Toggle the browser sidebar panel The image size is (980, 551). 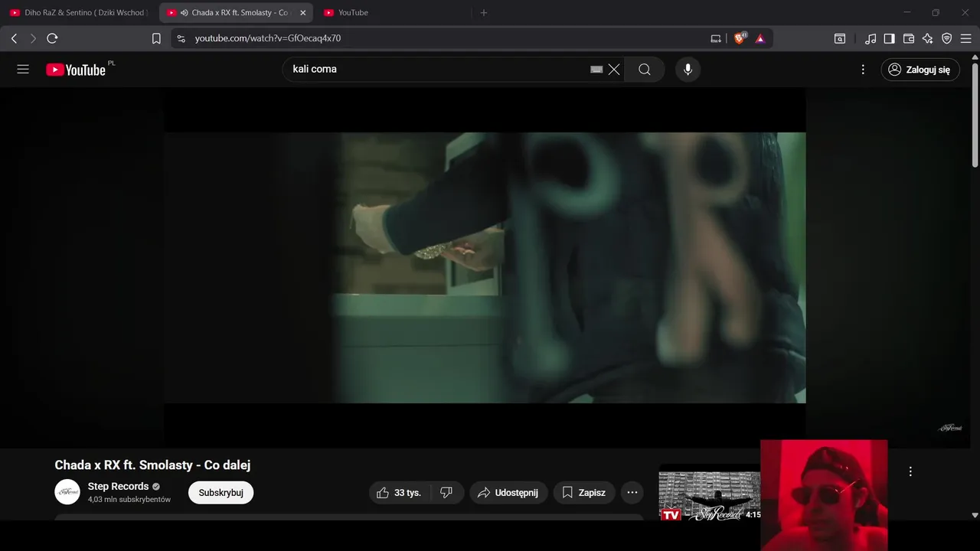click(889, 38)
